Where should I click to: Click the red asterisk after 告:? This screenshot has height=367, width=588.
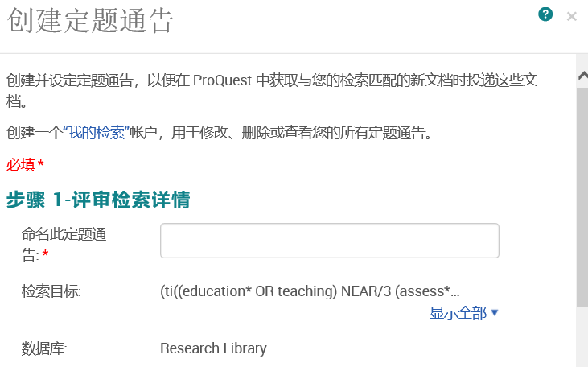(45, 254)
